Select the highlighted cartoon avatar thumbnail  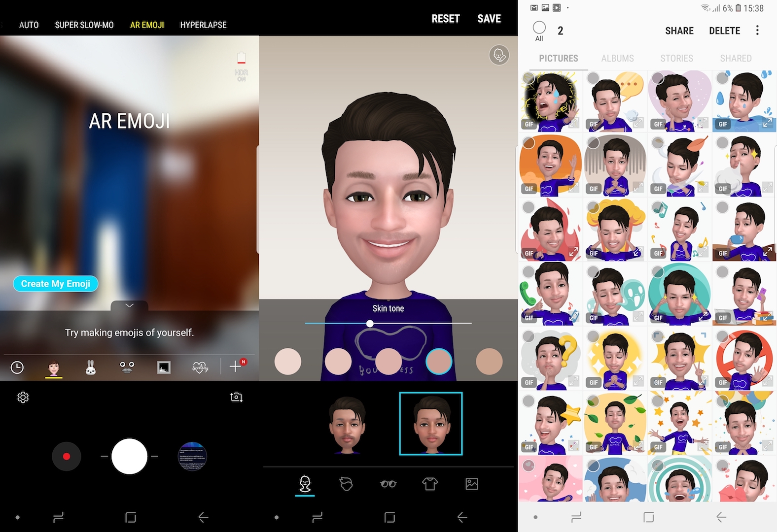point(430,424)
